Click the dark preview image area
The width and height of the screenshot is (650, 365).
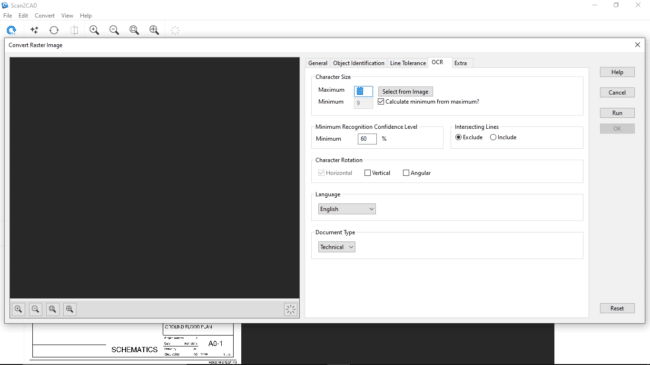(155, 178)
